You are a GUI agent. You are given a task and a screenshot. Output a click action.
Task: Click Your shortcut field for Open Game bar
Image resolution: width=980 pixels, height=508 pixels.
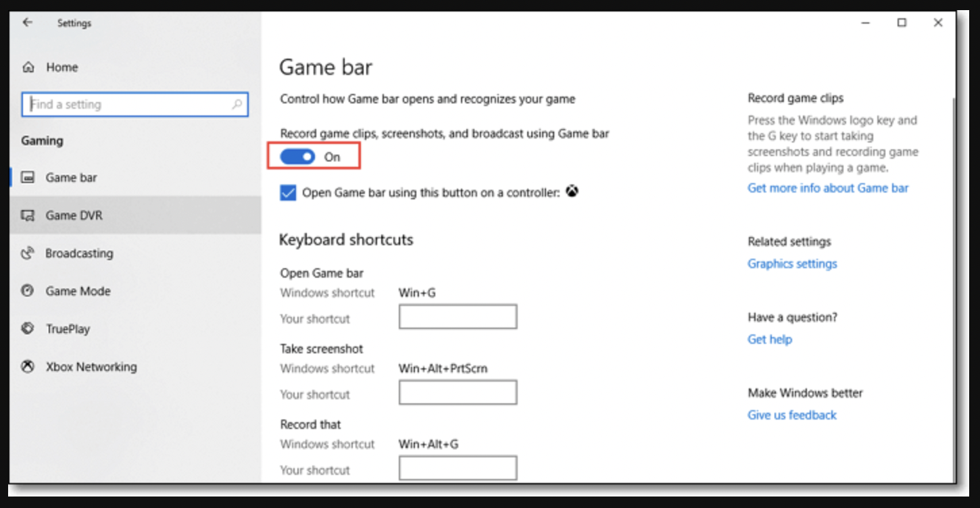pos(458,317)
